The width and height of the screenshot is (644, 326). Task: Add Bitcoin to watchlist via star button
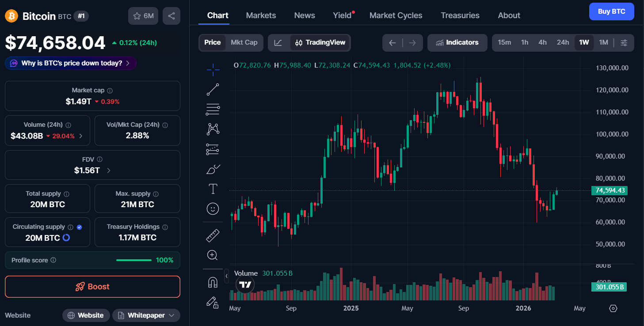(x=143, y=16)
